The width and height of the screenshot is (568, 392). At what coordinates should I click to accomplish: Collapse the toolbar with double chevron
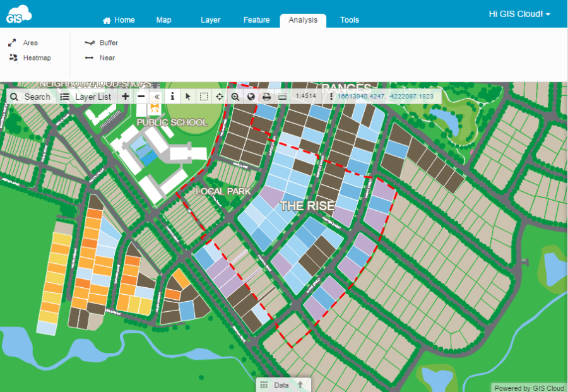click(157, 97)
